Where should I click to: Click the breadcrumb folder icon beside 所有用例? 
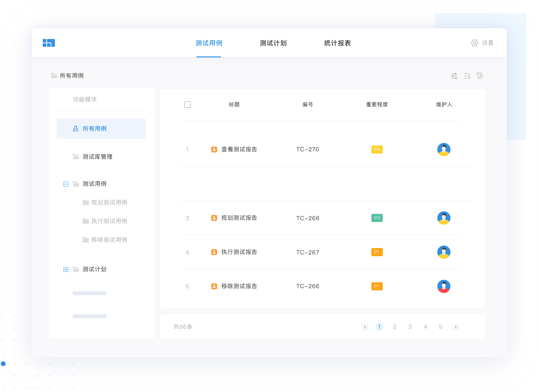[54, 76]
